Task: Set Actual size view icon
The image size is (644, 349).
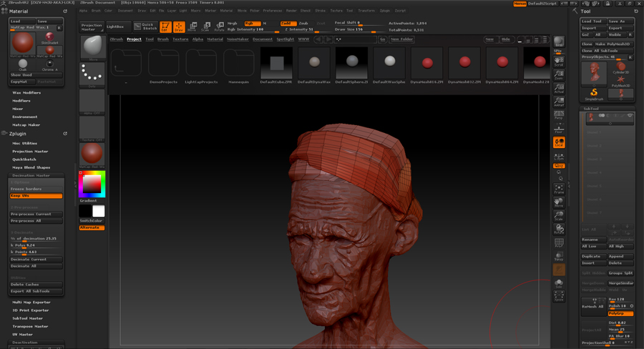Action: pos(559,88)
